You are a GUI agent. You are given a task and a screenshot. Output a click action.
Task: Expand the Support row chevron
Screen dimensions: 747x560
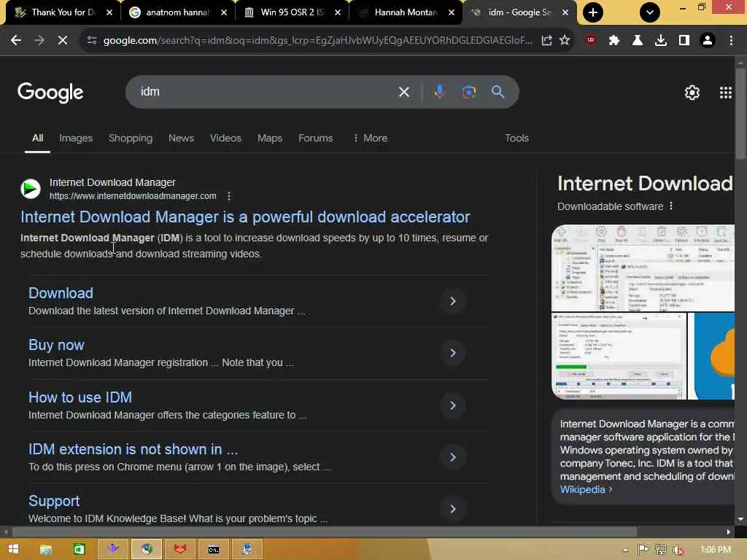[x=452, y=509]
